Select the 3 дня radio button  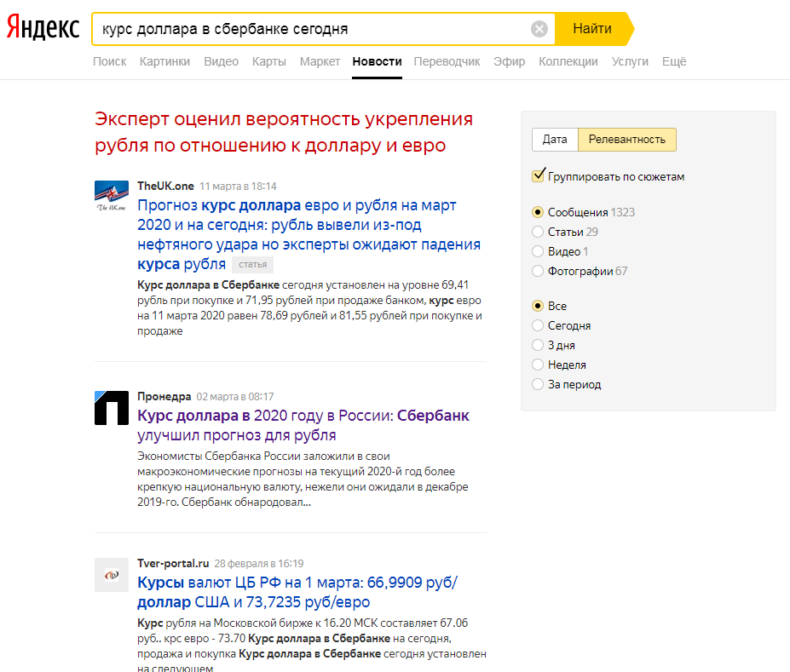click(538, 345)
